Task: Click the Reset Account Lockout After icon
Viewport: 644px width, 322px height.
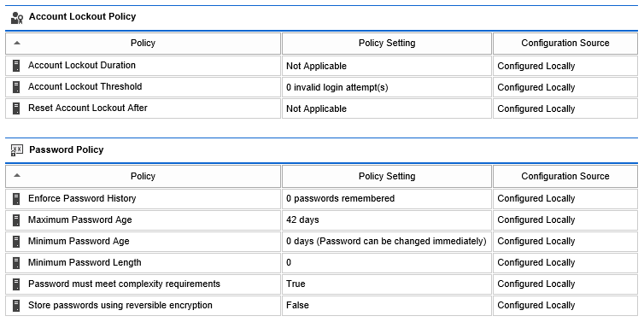Action: [16, 108]
